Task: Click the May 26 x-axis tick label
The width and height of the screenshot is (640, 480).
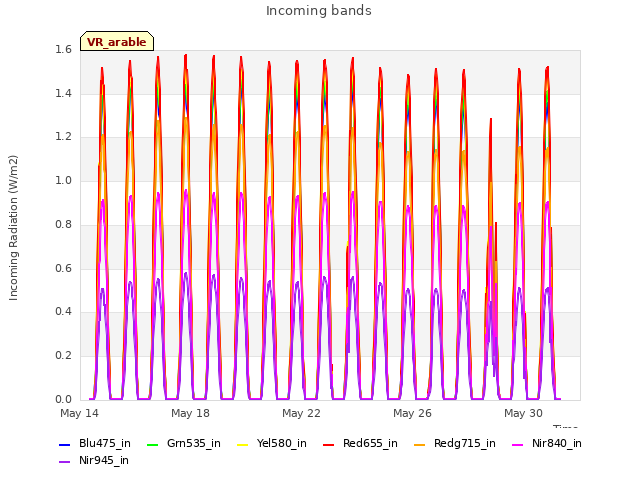Action: tap(412, 413)
